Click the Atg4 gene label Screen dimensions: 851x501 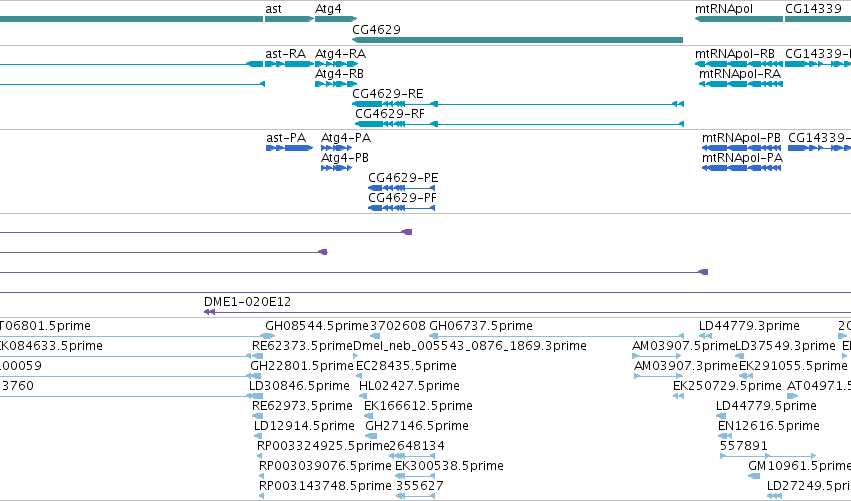pyautogui.click(x=328, y=9)
